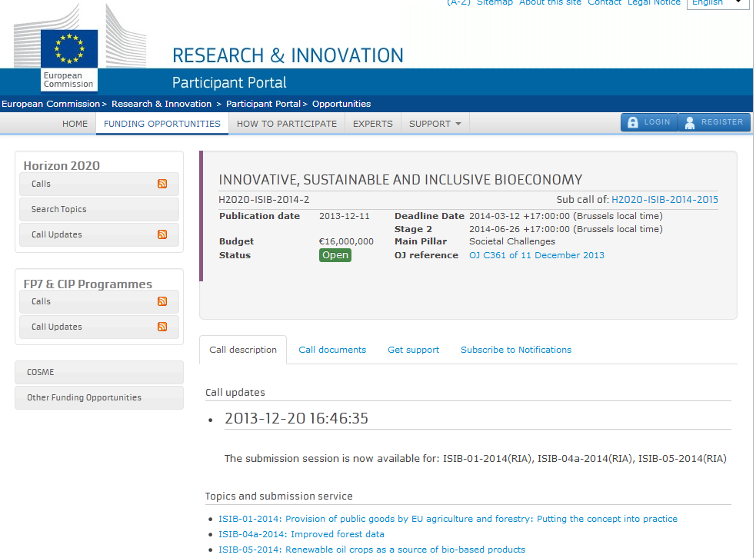Open the Legal Notice link
Screen dimensions: 756x558
[654, 3]
